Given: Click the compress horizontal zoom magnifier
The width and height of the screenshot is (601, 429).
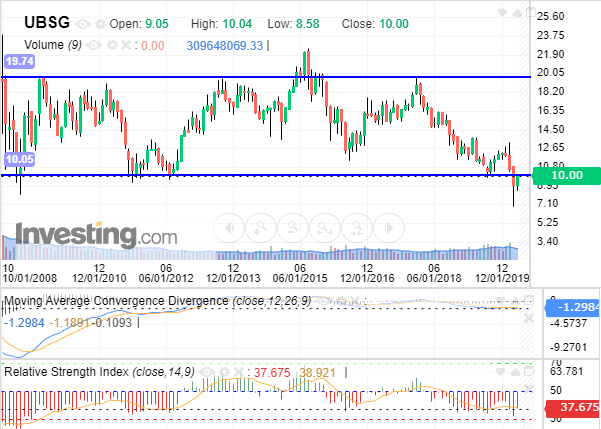Looking at the screenshot, I should coord(357,228).
